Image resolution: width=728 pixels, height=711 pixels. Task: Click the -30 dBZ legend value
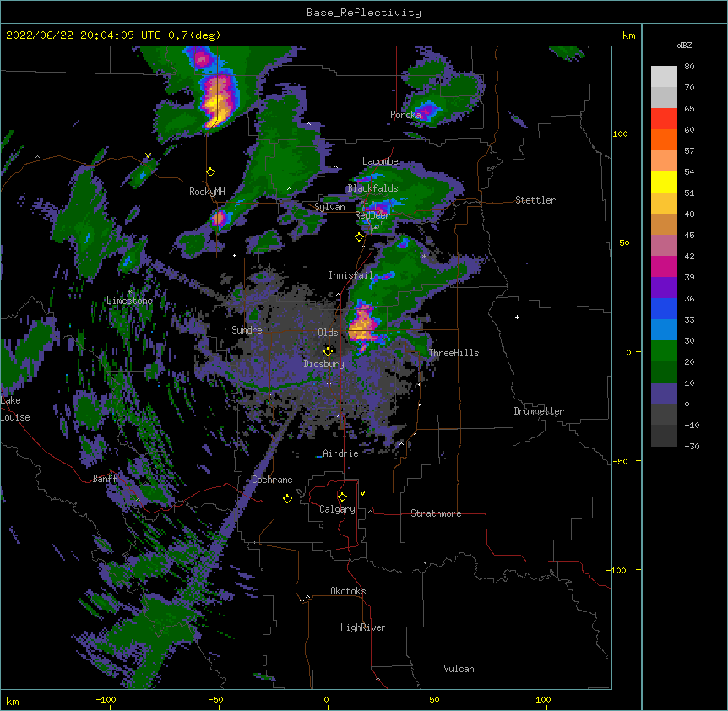(692, 447)
